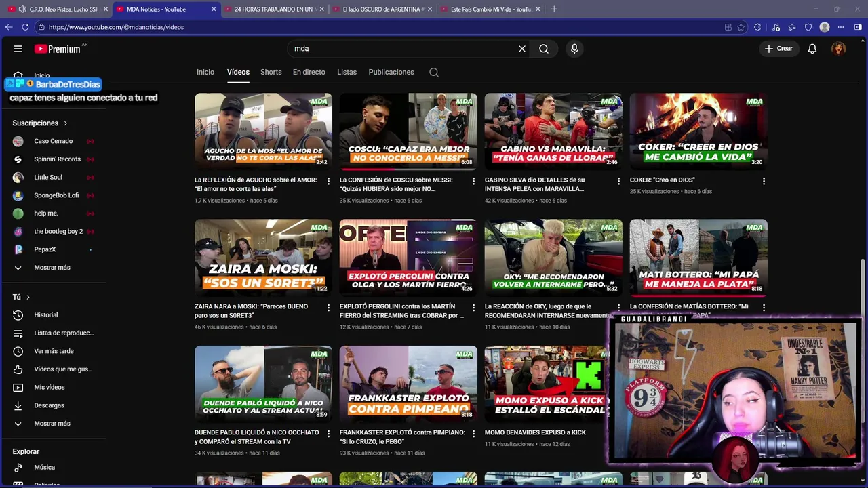The image size is (868, 488).
Task: Bookmark page with star icon
Action: 741,27
